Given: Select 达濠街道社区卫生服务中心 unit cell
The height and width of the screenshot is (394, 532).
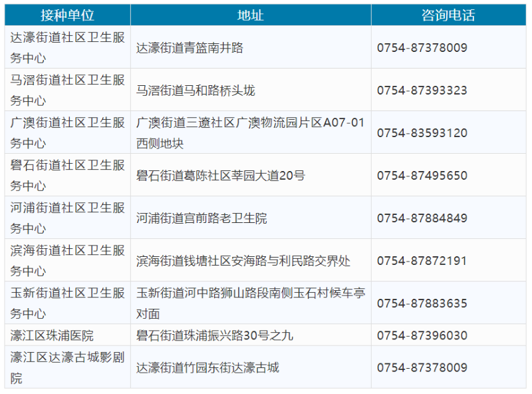Looking at the screenshot, I should coord(67,47).
